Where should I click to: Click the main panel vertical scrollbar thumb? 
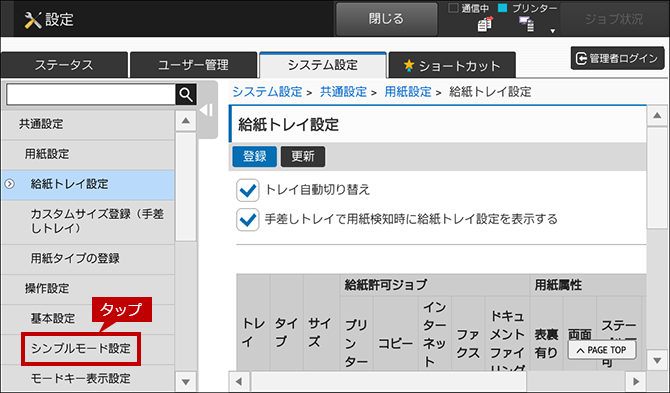tap(657, 178)
